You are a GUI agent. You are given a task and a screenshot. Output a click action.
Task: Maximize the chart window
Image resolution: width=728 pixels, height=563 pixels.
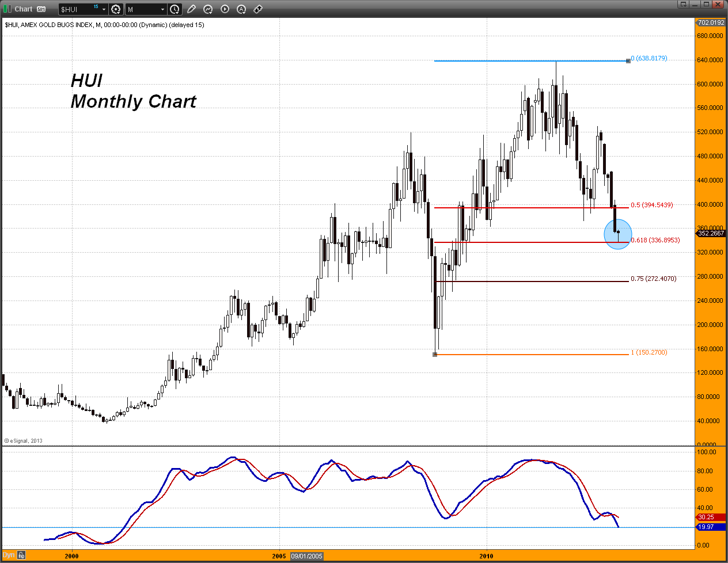click(x=706, y=5)
